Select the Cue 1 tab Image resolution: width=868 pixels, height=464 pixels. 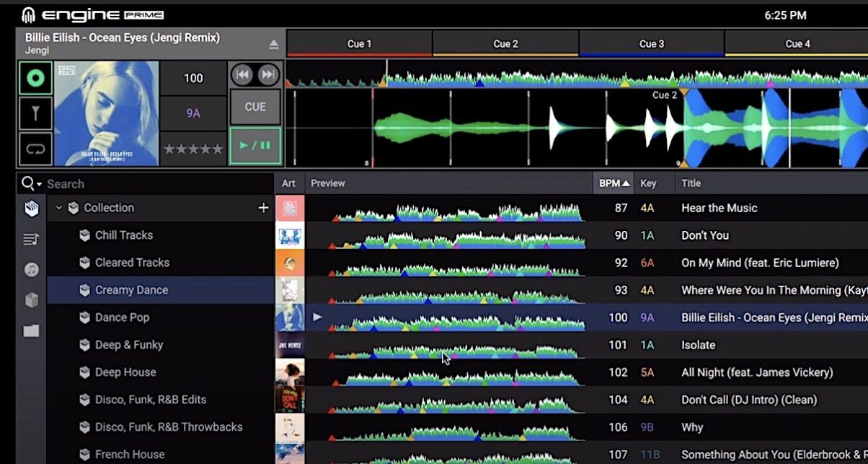[360, 44]
